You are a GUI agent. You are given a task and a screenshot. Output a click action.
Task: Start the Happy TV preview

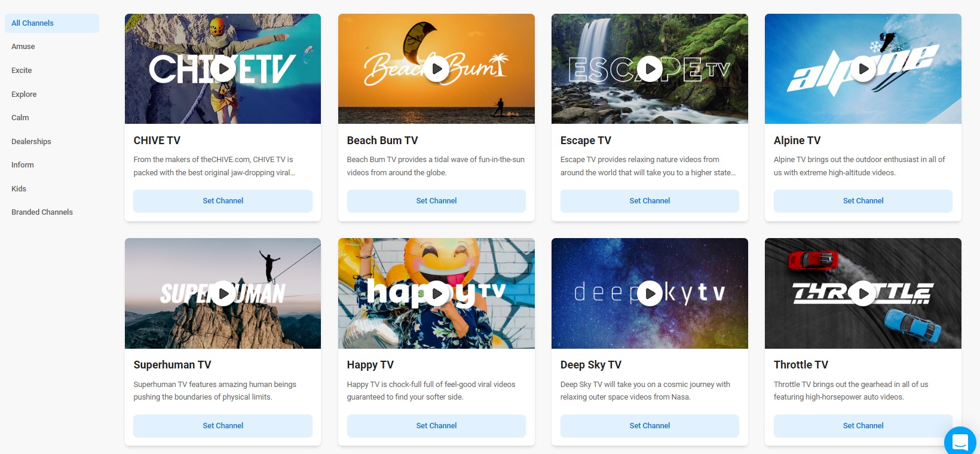click(437, 293)
